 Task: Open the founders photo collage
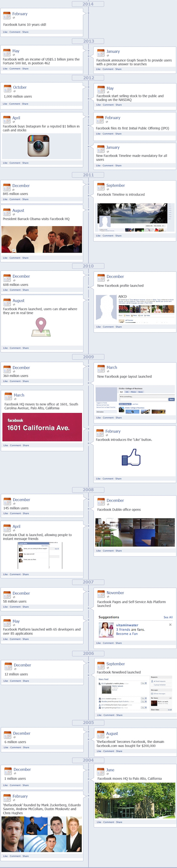42,834
